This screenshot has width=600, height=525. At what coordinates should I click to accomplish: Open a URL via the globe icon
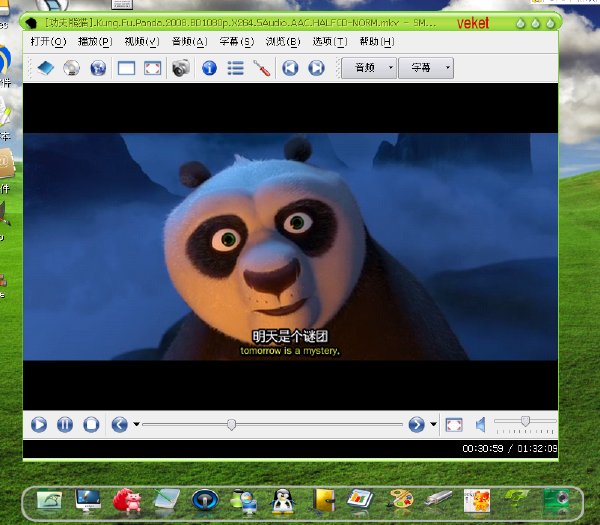(x=98, y=68)
